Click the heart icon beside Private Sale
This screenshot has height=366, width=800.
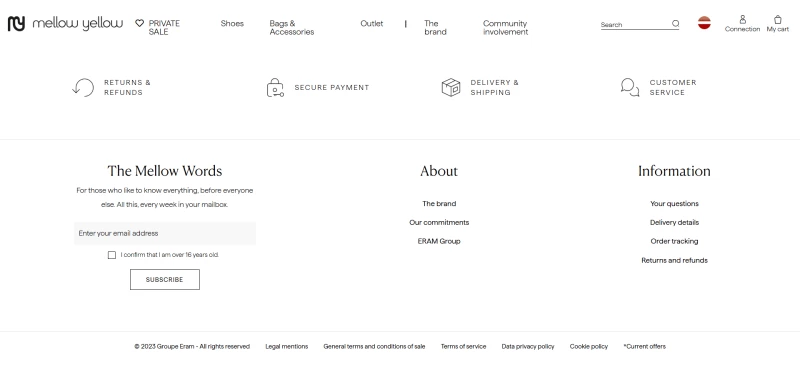pos(139,23)
